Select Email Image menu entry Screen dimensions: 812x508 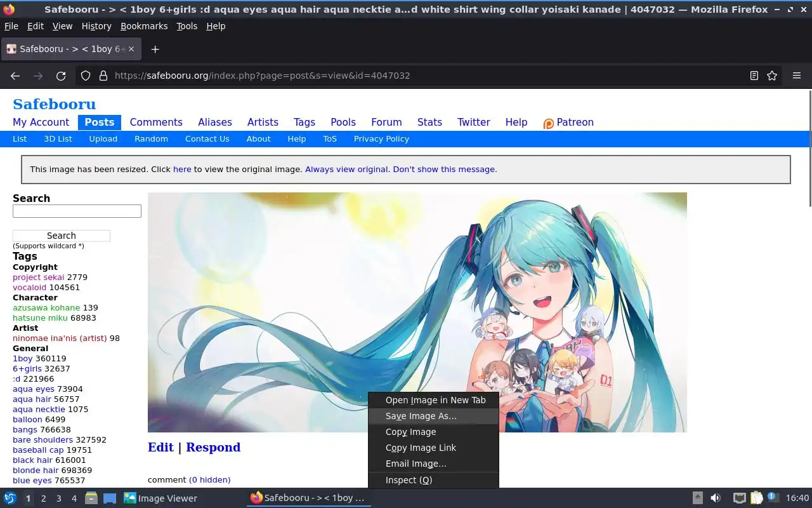click(x=433, y=464)
